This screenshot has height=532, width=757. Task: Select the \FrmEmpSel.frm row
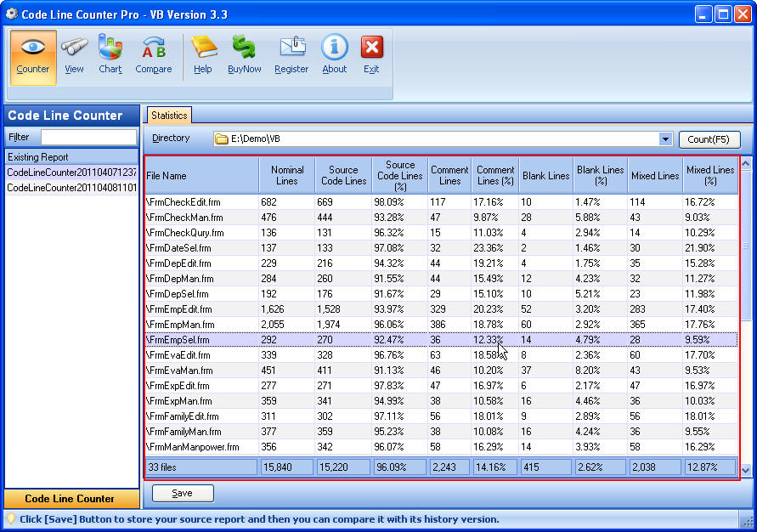441,340
